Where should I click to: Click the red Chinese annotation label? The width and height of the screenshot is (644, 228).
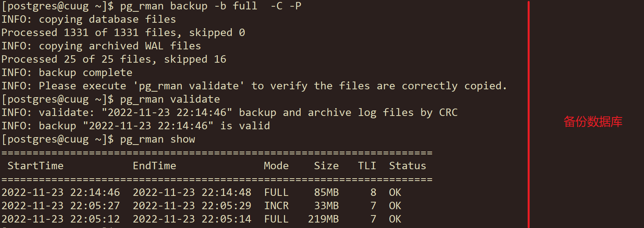(x=593, y=122)
